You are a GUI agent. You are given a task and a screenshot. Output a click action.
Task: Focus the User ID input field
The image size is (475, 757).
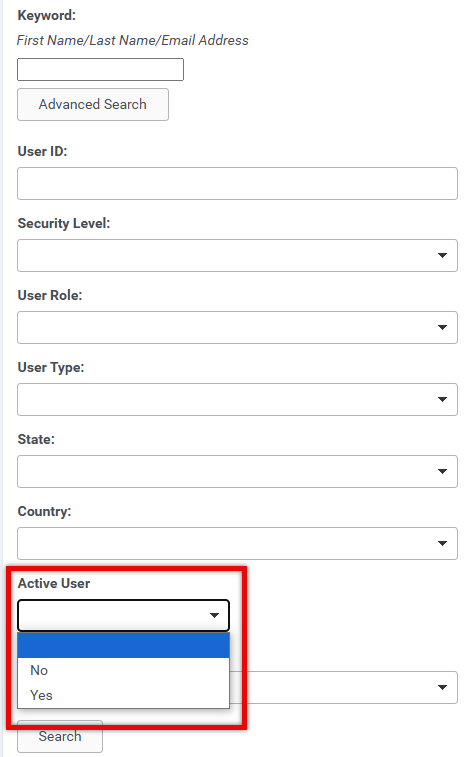[x=238, y=183]
